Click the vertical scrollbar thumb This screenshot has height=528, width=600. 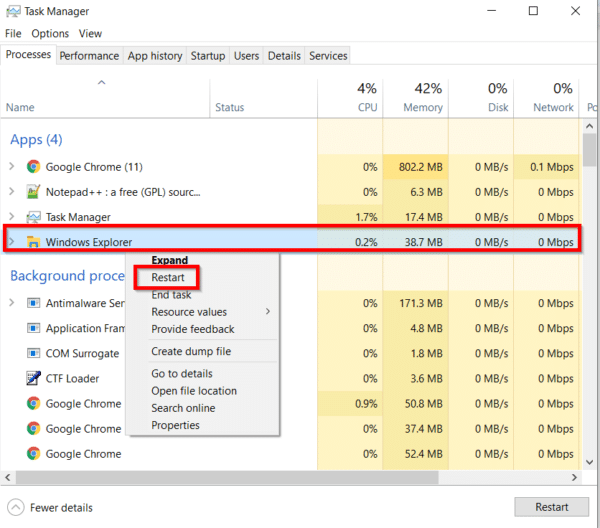(589, 150)
